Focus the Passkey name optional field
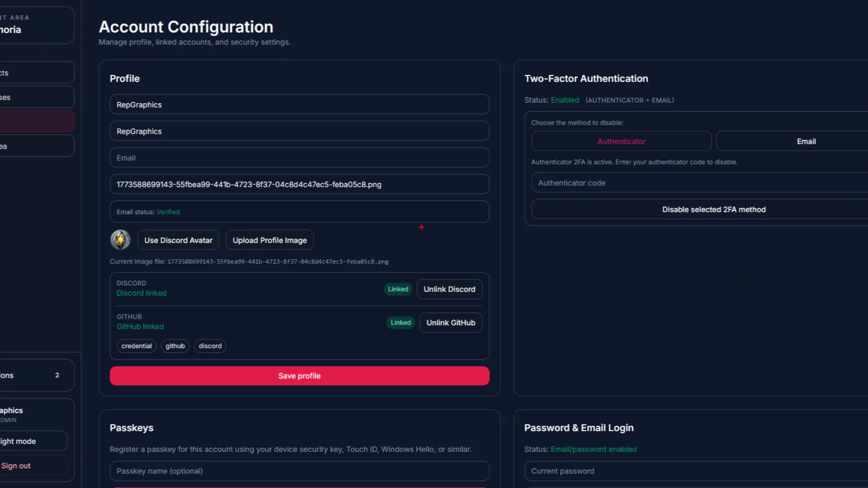This screenshot has height=488, width=868. tap(299, 471)
